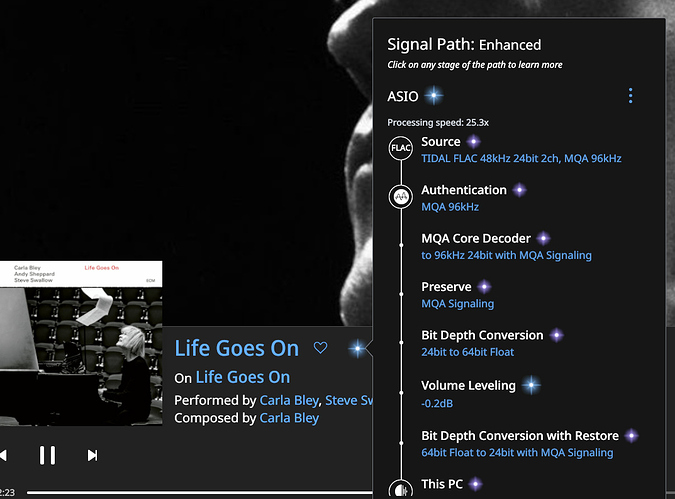This screenshot has width=675, height=499.
Task: Go to the previous track
Action: pyautogui.click(x=3, y=456)
